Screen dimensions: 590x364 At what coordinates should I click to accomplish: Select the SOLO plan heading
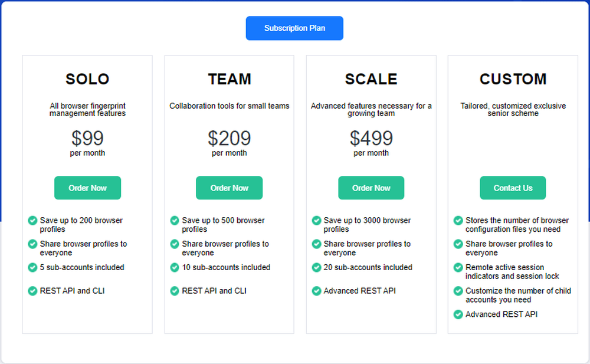point(87,79)
